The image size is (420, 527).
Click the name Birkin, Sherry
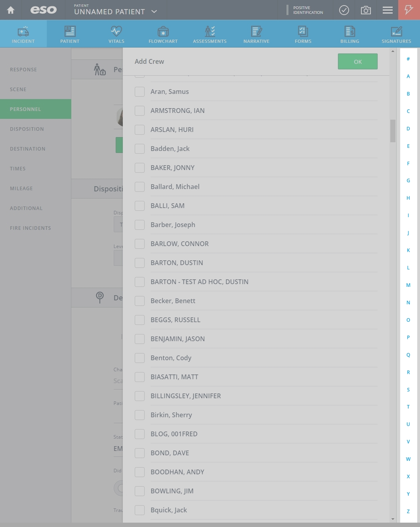click(171, 415)
